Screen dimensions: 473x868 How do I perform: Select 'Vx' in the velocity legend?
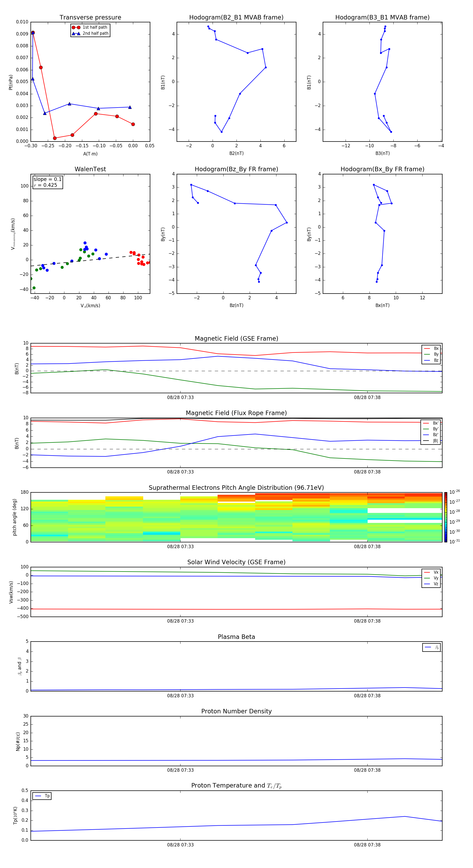coord(431,572)
